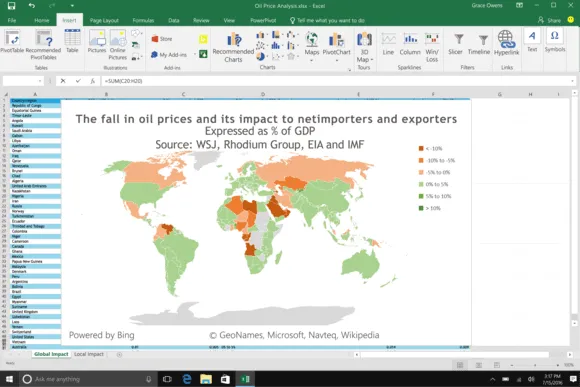Open Recommended Charts
The height and width of the screenshot is (387, 580).
pyautogui.click(x=233, y=47)
